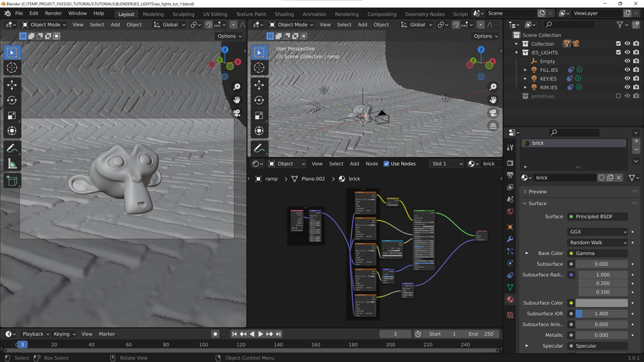The image size is (644, 362).
Task: Click the Subsurface Color swatch
Action: pyautogui.click(x=601, y=303)
